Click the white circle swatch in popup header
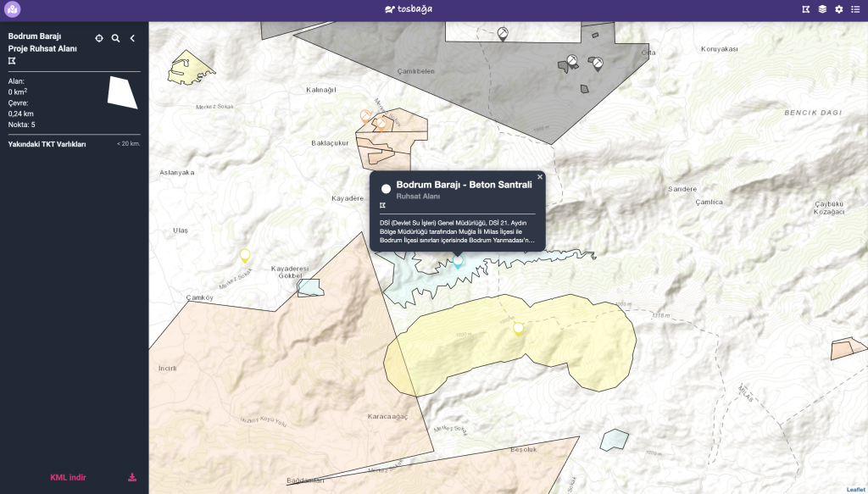This screenshot has width=868, height=494. point(385,188)
